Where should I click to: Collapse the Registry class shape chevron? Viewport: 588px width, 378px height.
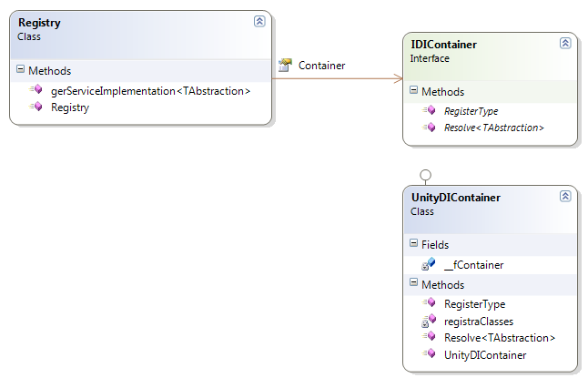259,21
